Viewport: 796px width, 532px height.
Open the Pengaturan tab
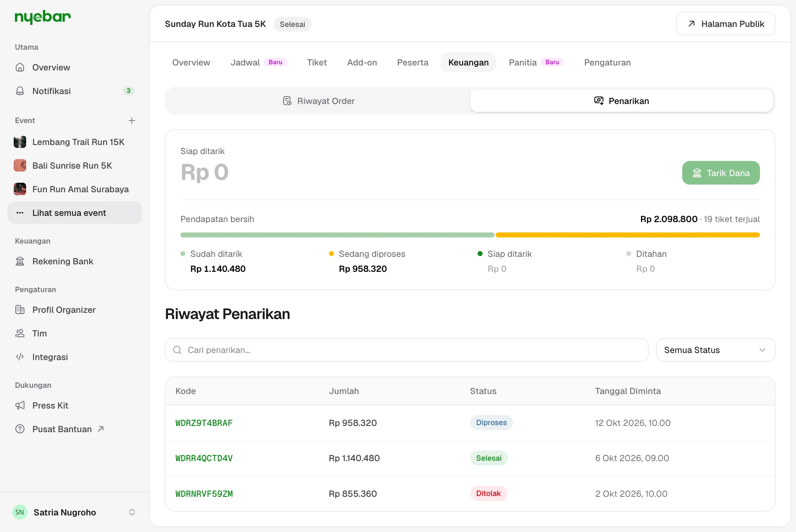click(607, 62)
